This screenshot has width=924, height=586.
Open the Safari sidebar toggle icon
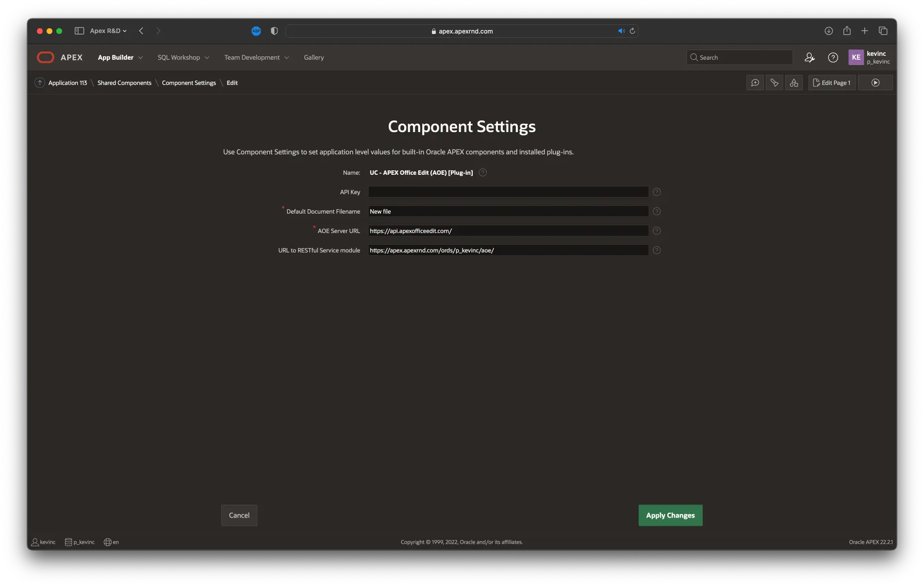[x=79, y=31]
